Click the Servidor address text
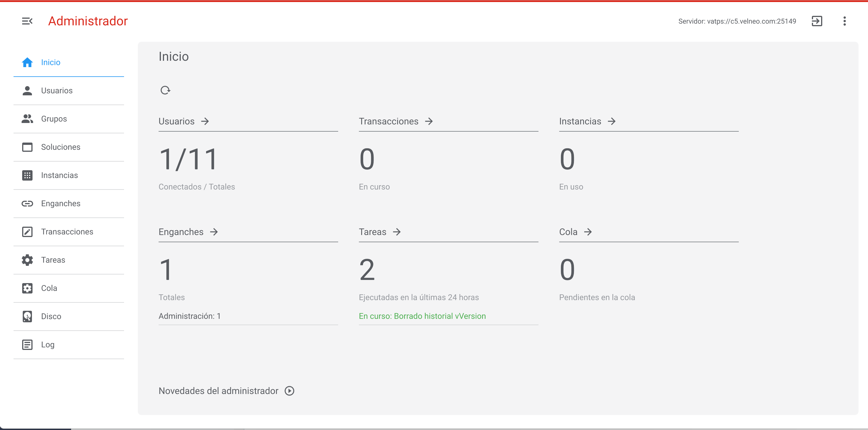 [737, 21]
